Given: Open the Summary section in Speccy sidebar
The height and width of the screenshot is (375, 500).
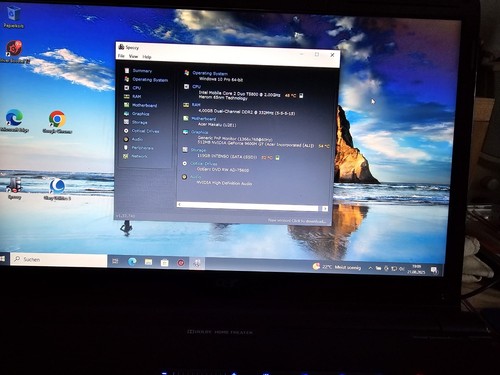Looking at the screenshot, I should 142,71.
